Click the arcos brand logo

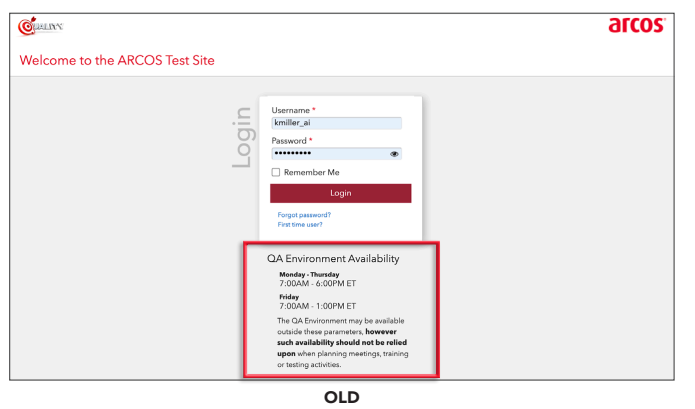637,25
